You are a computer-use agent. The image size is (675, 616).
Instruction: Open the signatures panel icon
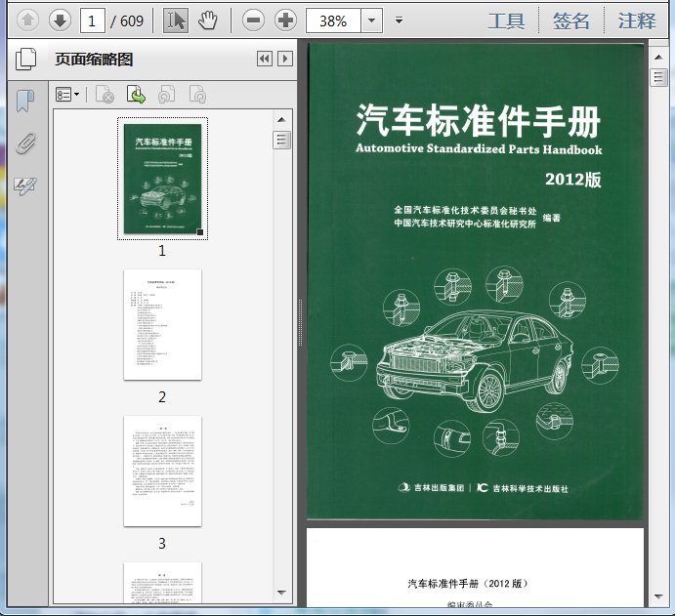(x=25, y=185)
